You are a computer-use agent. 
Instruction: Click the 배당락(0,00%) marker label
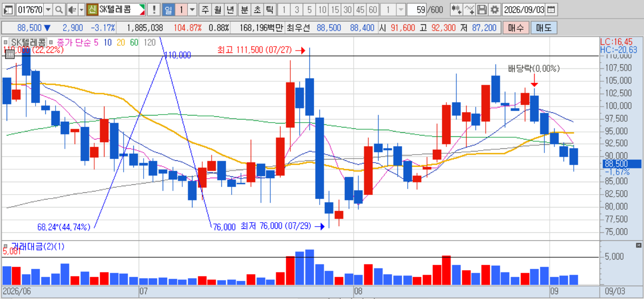coord(534,68)
